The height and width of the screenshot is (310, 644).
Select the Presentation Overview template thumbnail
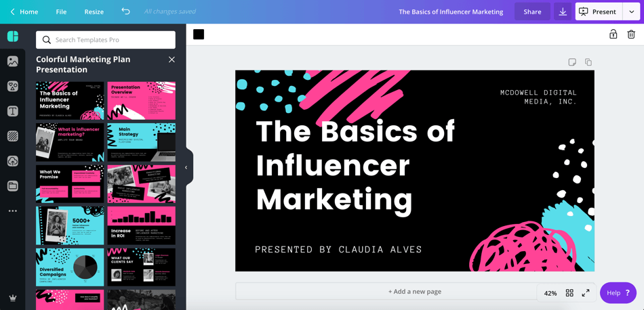point(141,100)
